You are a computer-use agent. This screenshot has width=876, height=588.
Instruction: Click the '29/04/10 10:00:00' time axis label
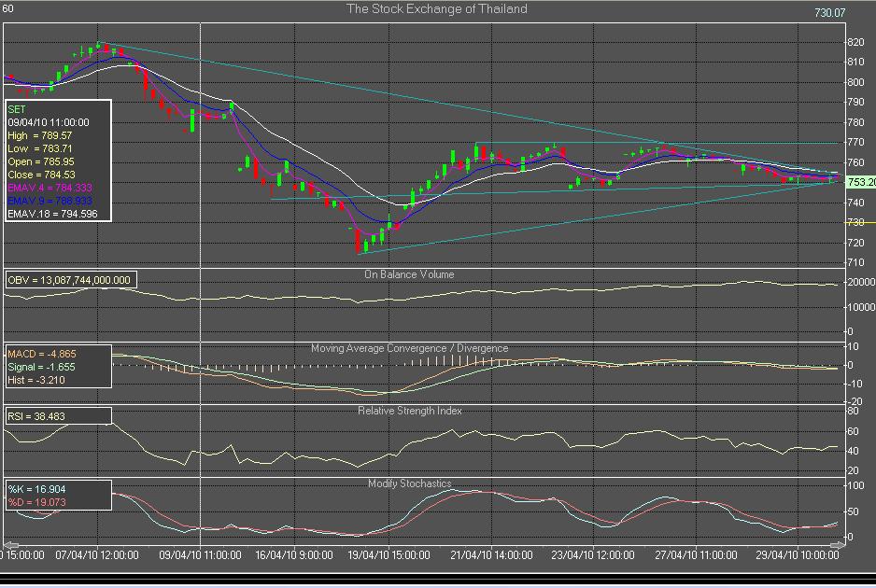pyautogui.click(x=798, y=555)
